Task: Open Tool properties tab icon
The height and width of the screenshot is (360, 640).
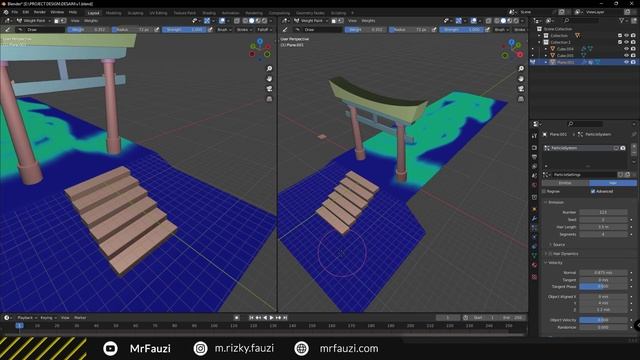Action: pos(534,136)
